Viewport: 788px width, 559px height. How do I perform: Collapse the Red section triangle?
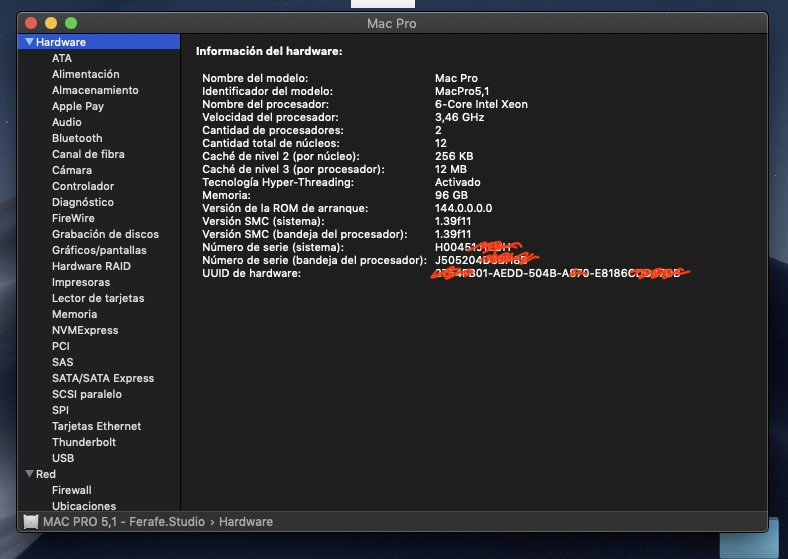[30, 474]
